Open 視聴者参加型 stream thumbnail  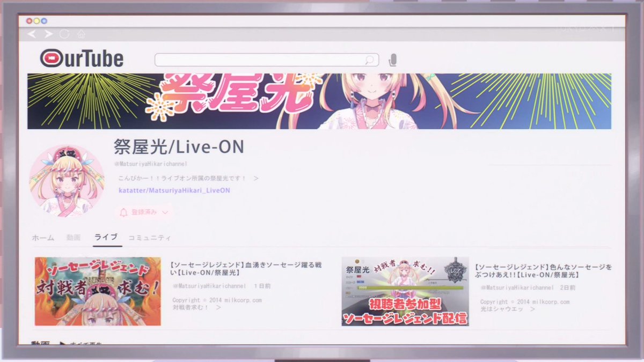click(405, 291)
